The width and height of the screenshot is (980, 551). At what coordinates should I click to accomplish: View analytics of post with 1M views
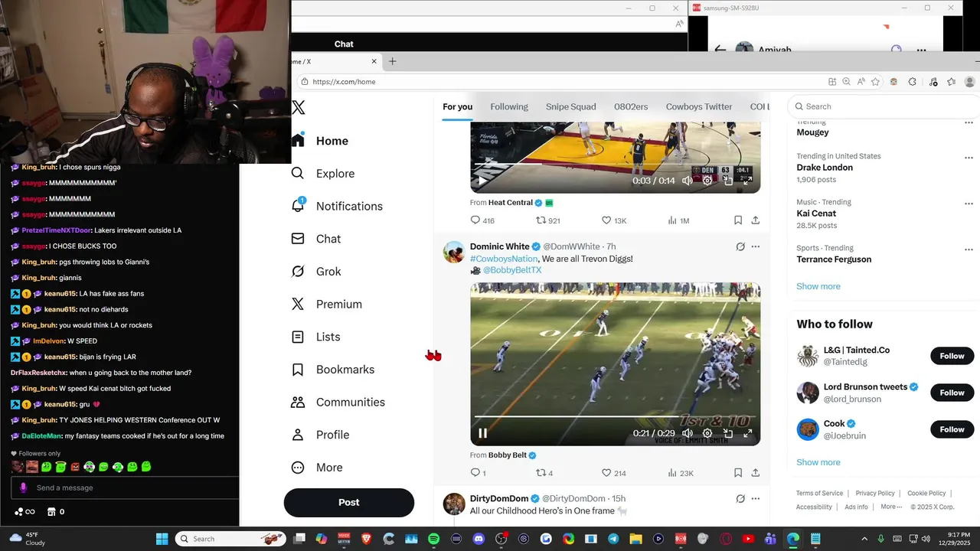[678, 220]
